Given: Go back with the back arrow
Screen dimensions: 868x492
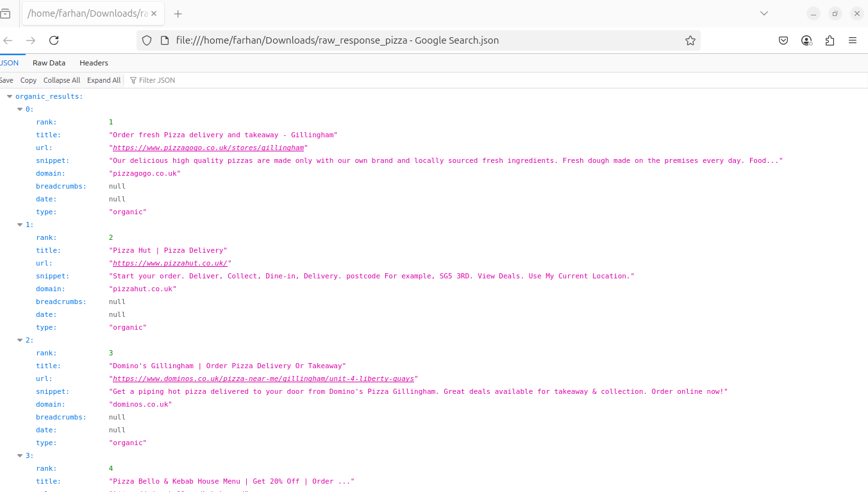Looking at the screenshot, I should tap(8, 40).
